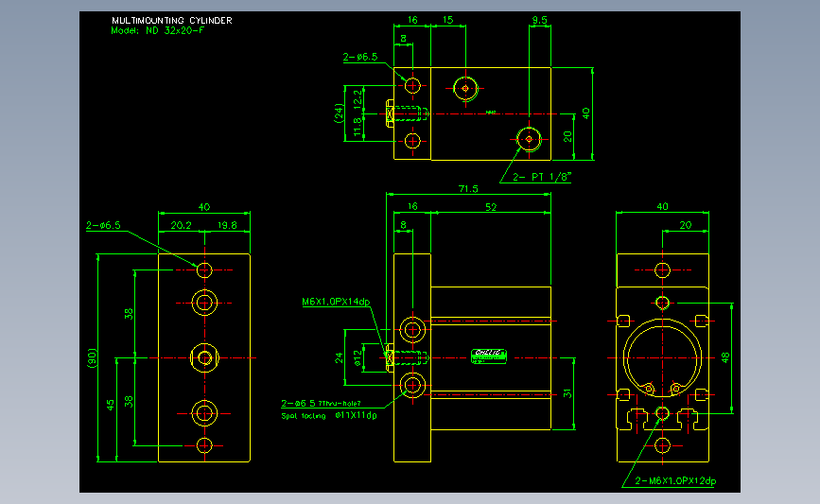Screen dimensions: 820x504
Task: Click the '71.5' overall length dimension
Action: [x=468, y=189]
